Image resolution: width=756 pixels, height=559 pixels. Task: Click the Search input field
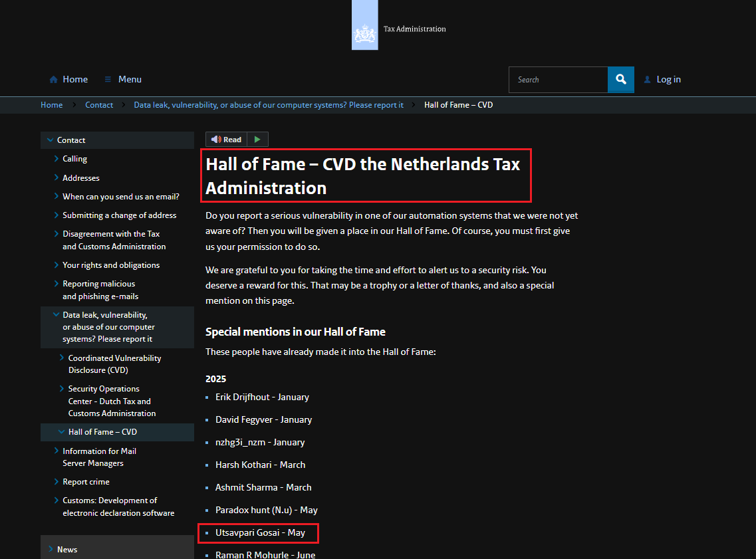click(559, 80)
